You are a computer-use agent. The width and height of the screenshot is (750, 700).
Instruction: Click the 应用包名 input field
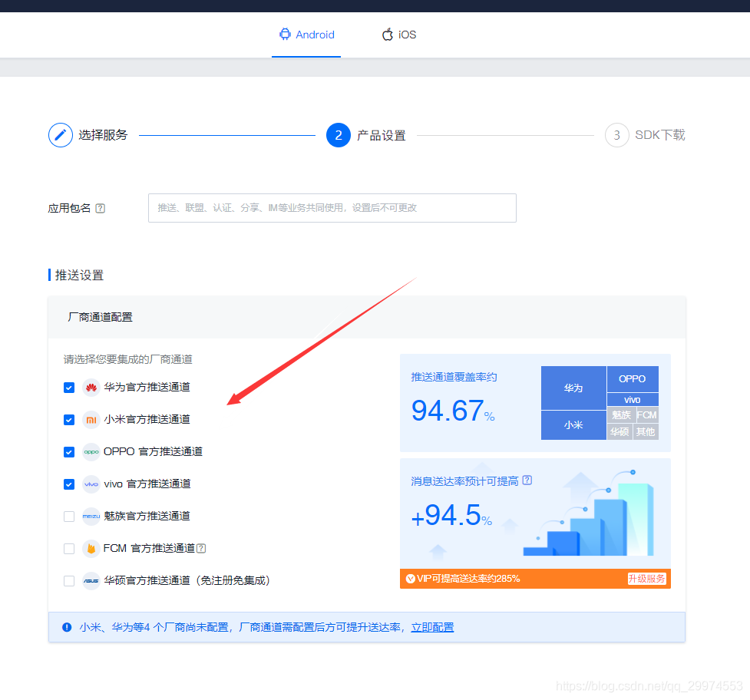(x=332, y=208)
